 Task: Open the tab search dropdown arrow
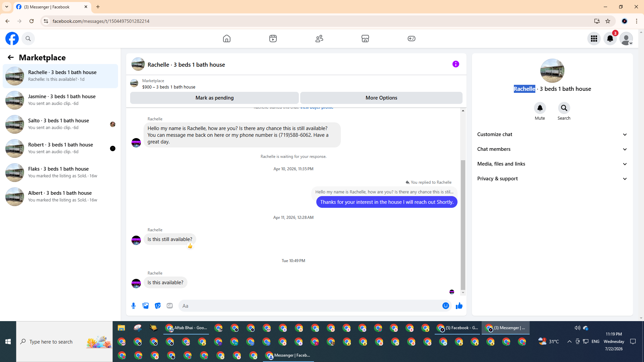(7, 7)
